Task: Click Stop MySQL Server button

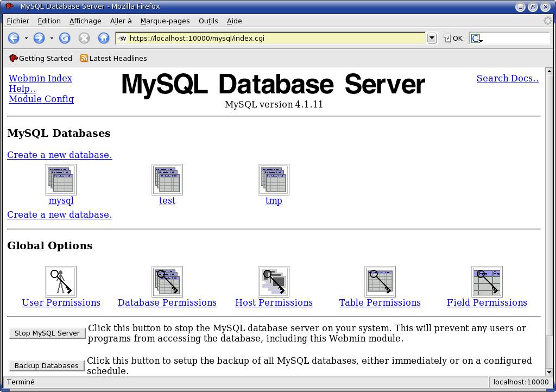Action: (x=47, y=333)
